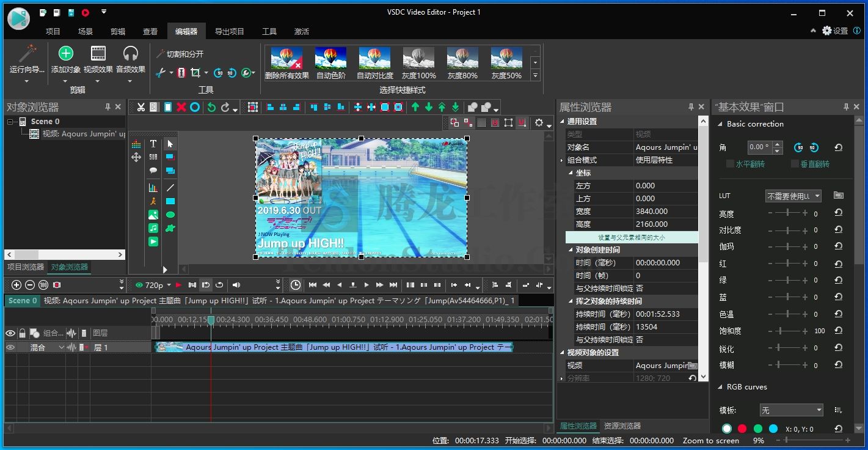The image size is (868, 450).
Task: Expand the quick styles gallery dropdown
Action: (536, 76)
